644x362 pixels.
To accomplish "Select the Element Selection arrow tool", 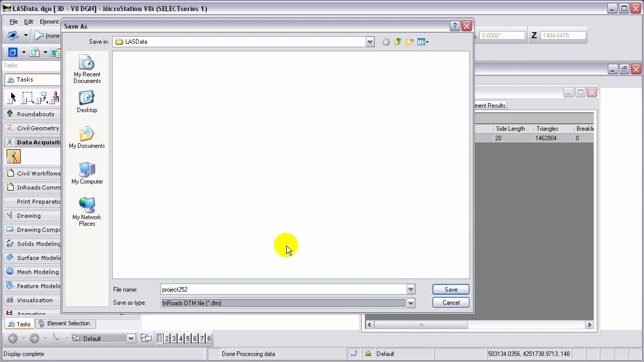I will coord(13,98).
